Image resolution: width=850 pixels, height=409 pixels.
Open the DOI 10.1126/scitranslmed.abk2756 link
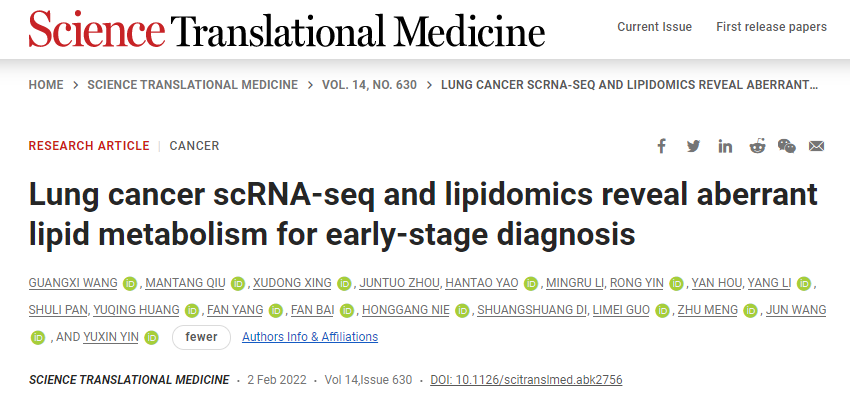coord(526,380)
